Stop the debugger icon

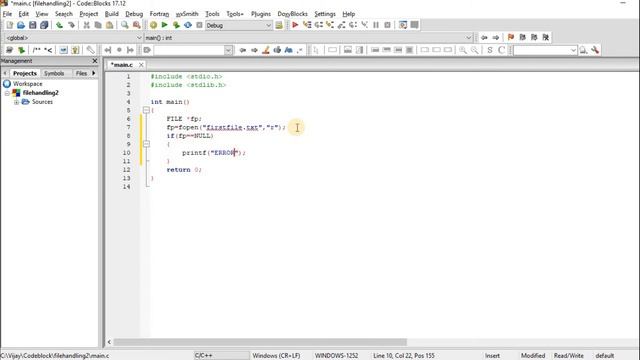pos(387,25)
